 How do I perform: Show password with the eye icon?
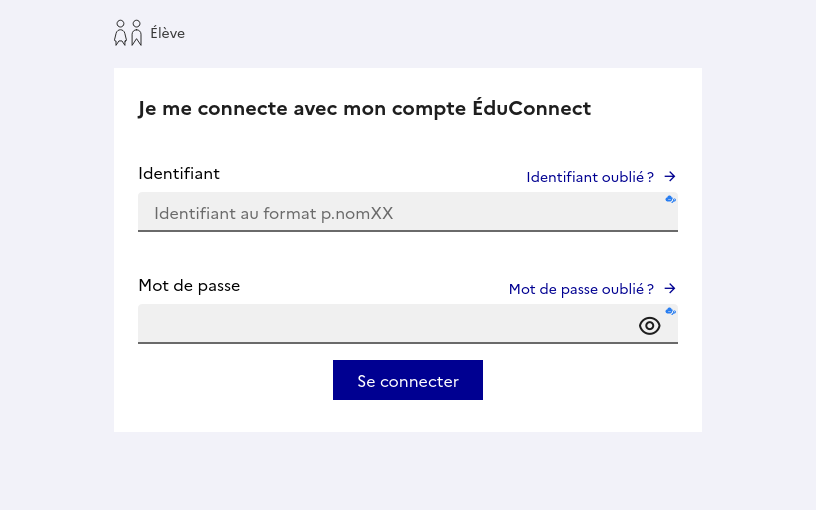pos(650,326)
